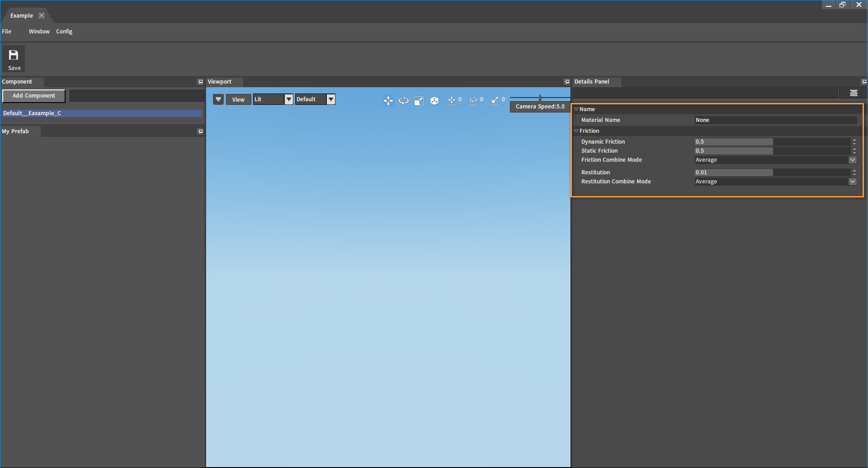Collapse the Name section

pyautogui.click(x=576, y=109)
